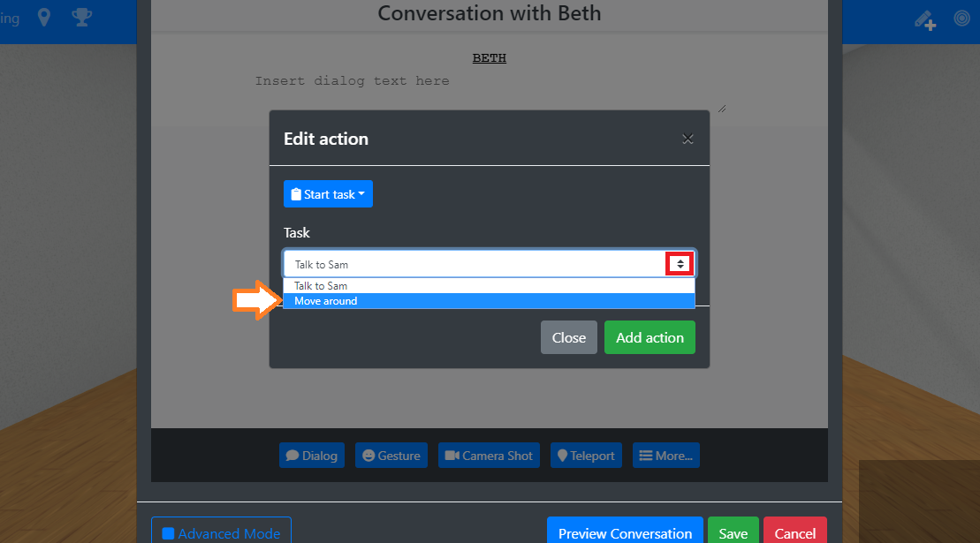Image resolution: width=980 pixels, height=543 pixels.
Task: Click the gray Close button
Action: click(569, 337)
